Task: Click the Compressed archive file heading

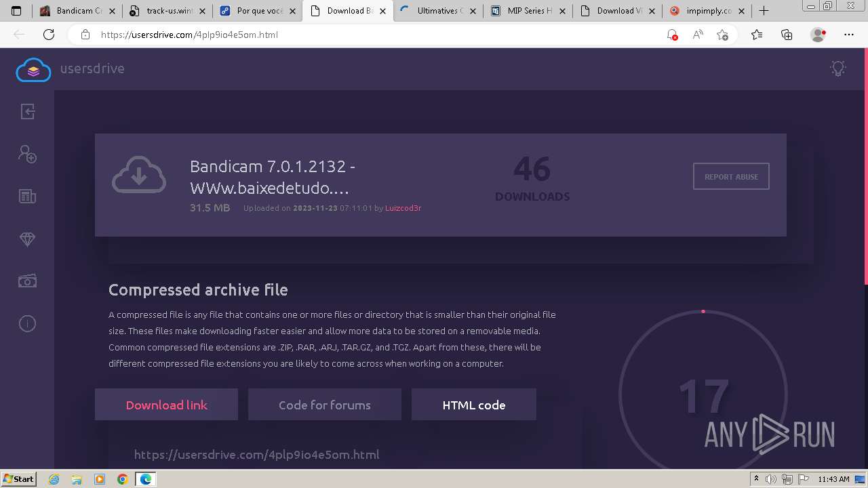Action: tap(198, 289)
